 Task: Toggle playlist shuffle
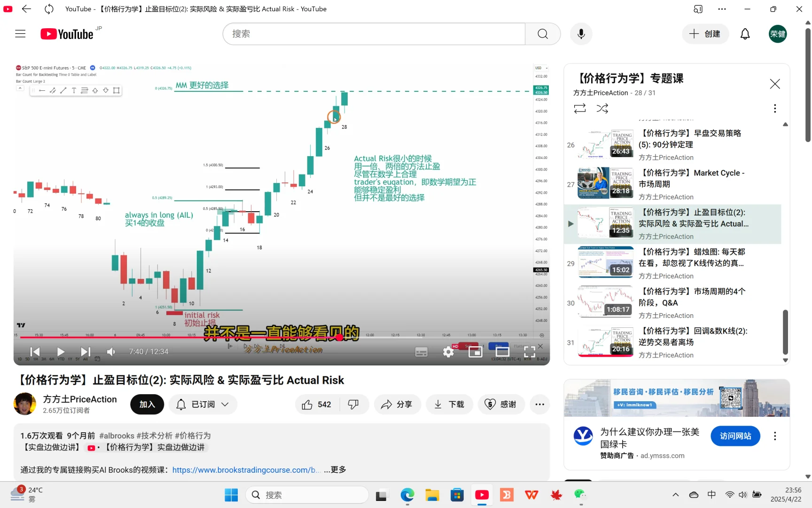(602, 109)
